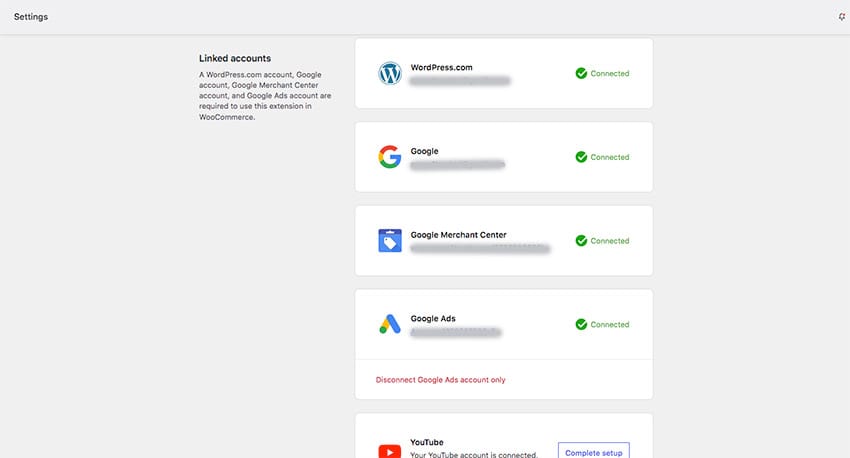Select the Settings page title
The width and height of the screenshot is (850, 458).
point(31,17)
